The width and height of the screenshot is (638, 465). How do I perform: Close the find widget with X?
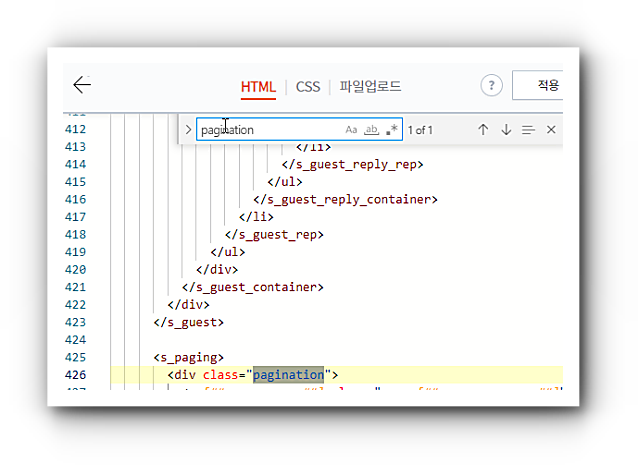[551, 130]
